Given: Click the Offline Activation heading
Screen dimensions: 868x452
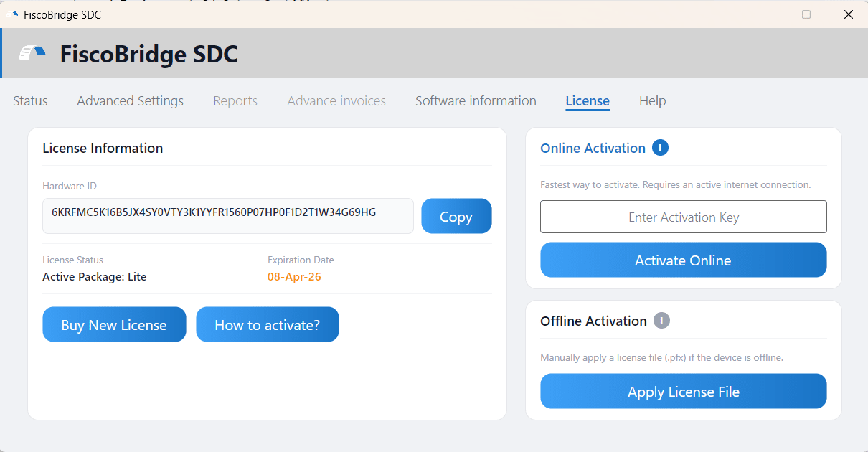Looking at the screenshot, I should point(593,321).
